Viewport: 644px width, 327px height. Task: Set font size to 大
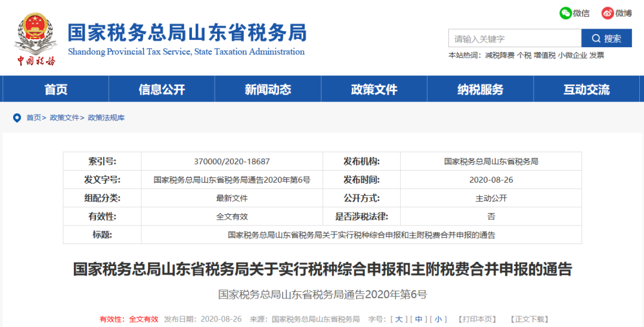coord(399,319)
